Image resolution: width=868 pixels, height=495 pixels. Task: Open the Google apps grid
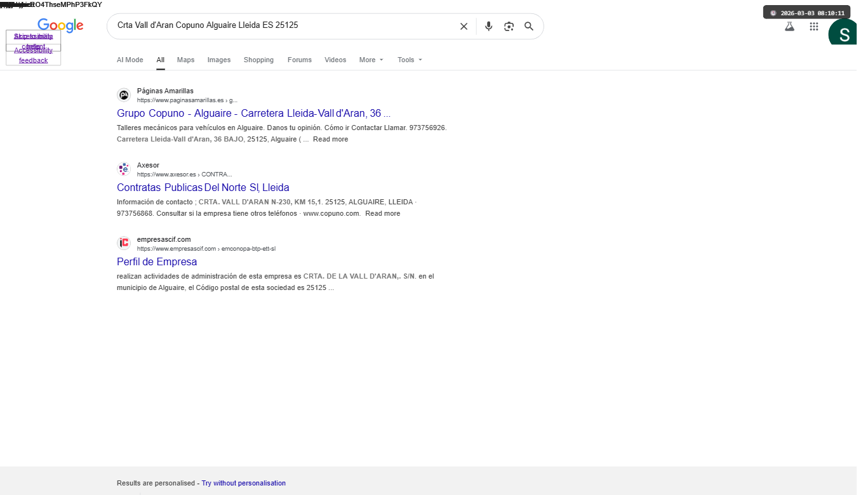814,27
